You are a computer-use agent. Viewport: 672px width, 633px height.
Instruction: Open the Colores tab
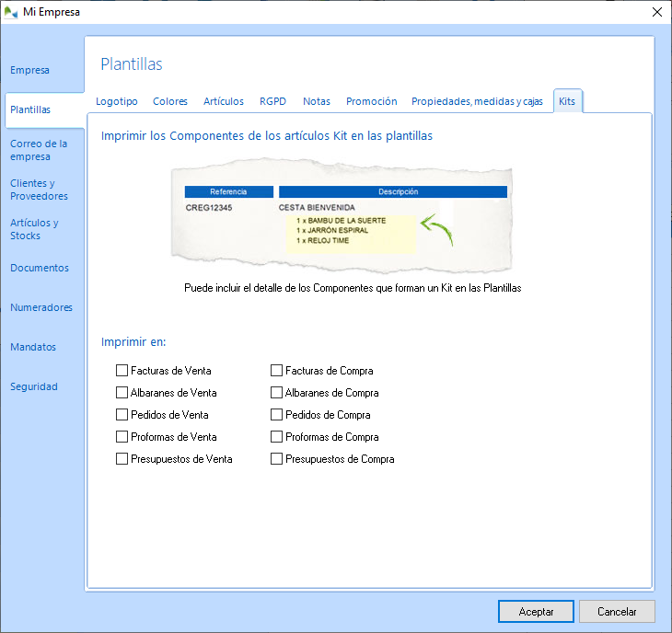click(x=170, y=101)
